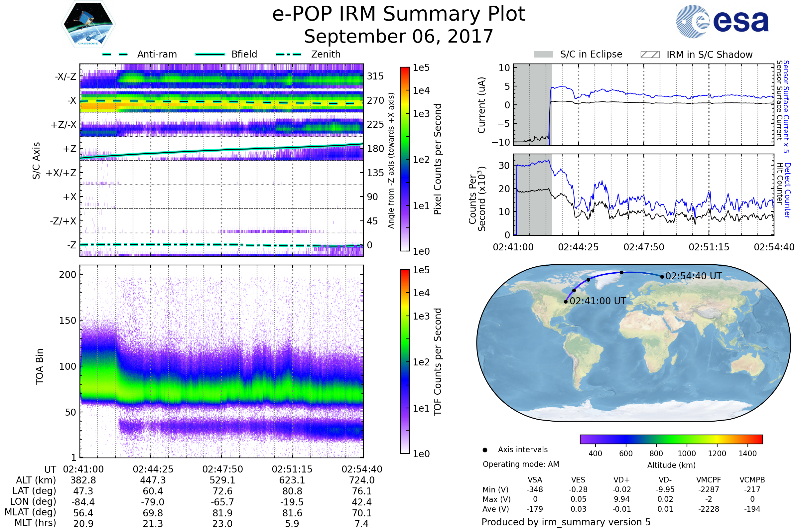Click the TOA Bin axis label

point(40,366)
